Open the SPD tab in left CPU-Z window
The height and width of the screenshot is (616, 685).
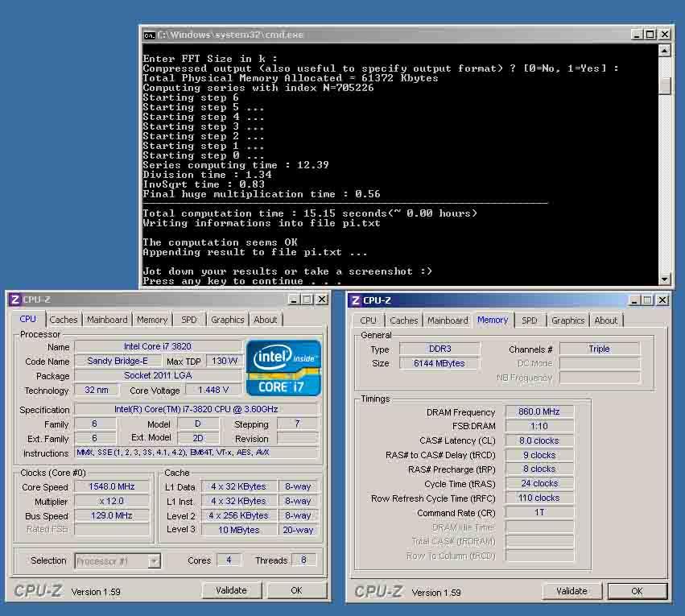[x=188, y=320]
